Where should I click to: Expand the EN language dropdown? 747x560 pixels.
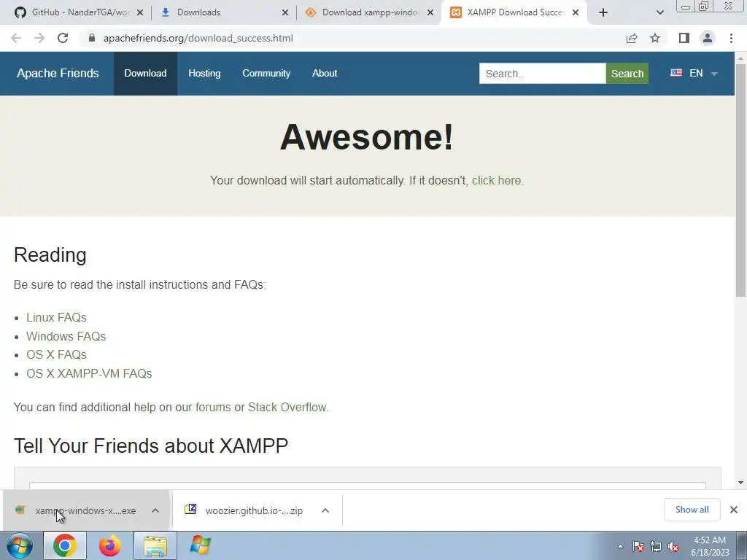[703, 74]
